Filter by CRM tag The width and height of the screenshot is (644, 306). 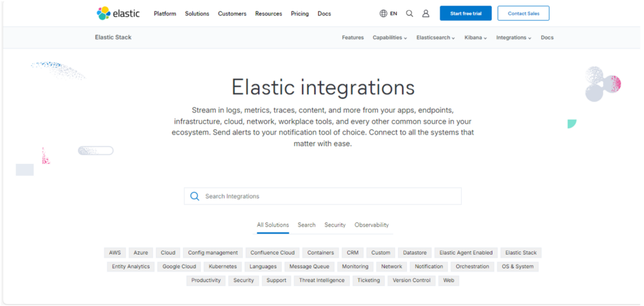[x=353, y=253]
